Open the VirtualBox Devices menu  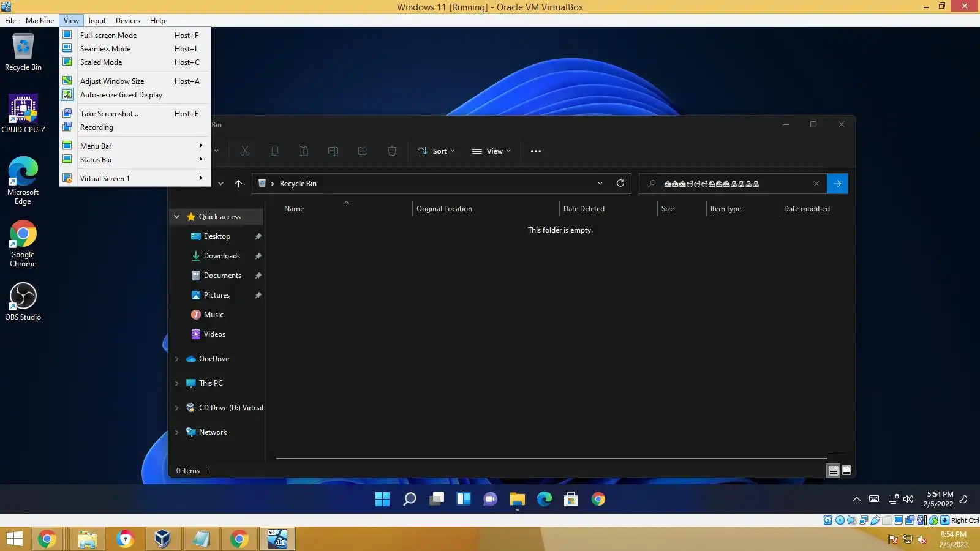[128, 21]
